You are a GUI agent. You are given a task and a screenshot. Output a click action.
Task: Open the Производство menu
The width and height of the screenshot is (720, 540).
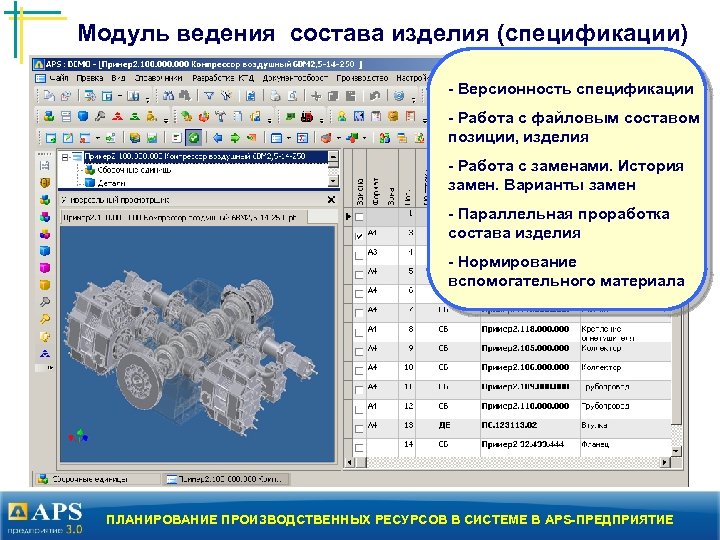point(362,78)
